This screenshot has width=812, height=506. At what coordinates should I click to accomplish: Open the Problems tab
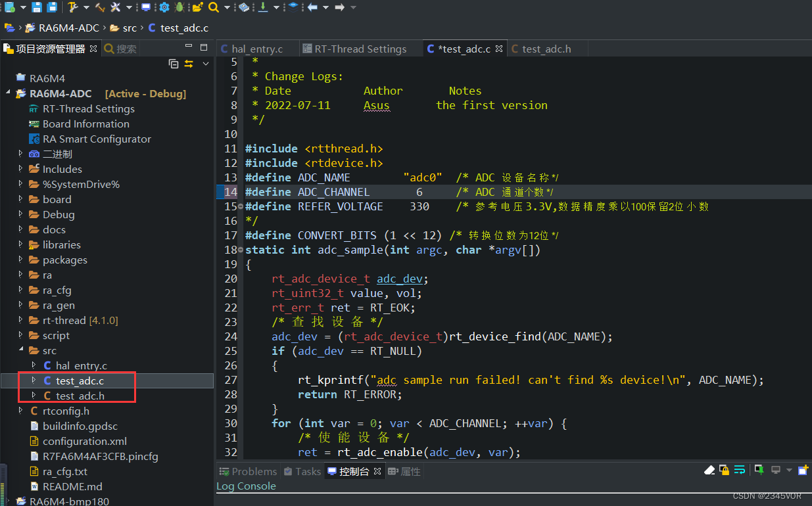(254, 471)
